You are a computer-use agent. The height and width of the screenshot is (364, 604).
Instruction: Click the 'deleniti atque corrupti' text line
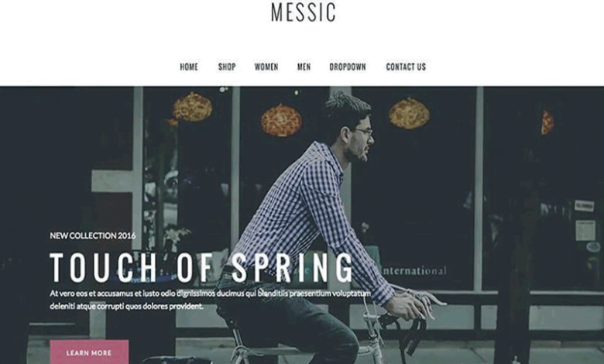126,307
